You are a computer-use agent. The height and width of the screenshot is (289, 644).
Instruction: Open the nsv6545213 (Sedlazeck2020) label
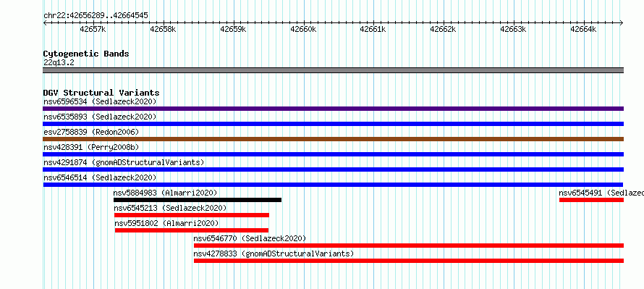(x=170, y=208)
